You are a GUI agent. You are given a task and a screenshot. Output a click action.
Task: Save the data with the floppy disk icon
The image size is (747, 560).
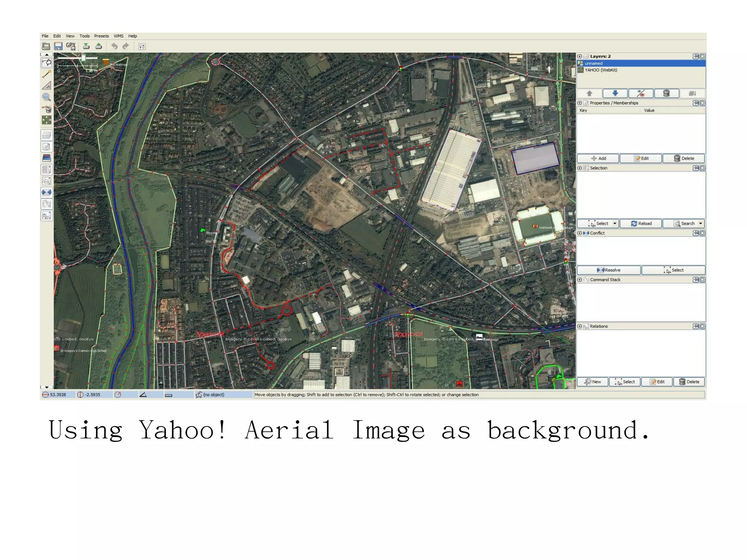point(58,46)
